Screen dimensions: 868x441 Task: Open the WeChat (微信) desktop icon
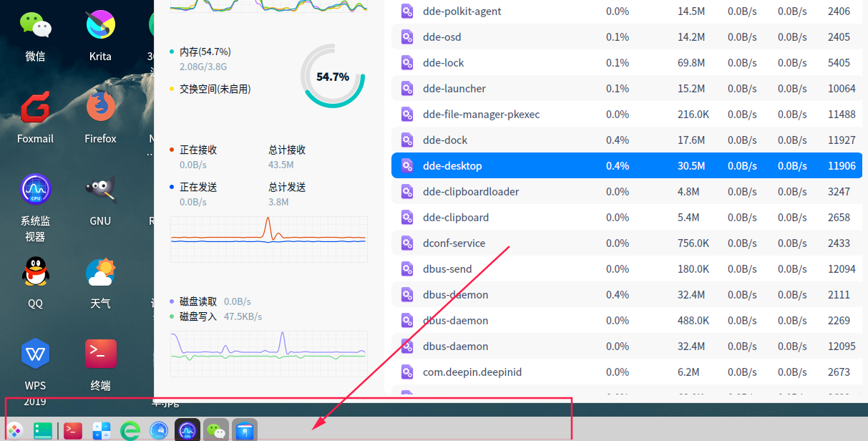pyautogui.click(x=35, y=25)
